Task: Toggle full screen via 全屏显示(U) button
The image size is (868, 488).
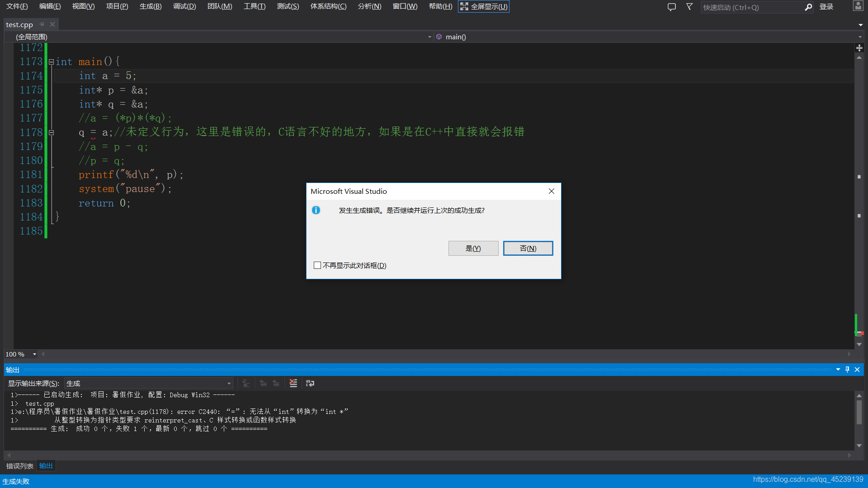Action: tap(483, 6)
